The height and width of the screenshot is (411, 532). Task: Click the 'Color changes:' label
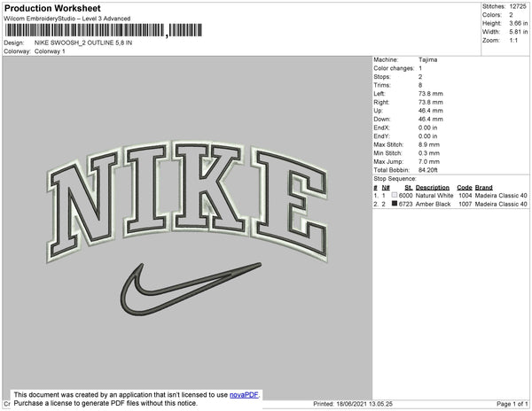point(394,68)
